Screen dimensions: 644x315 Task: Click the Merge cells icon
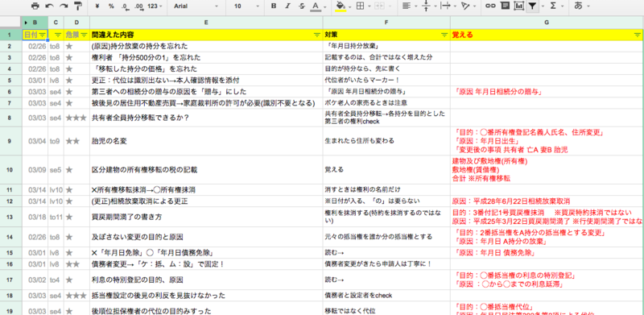click(379, 6)
